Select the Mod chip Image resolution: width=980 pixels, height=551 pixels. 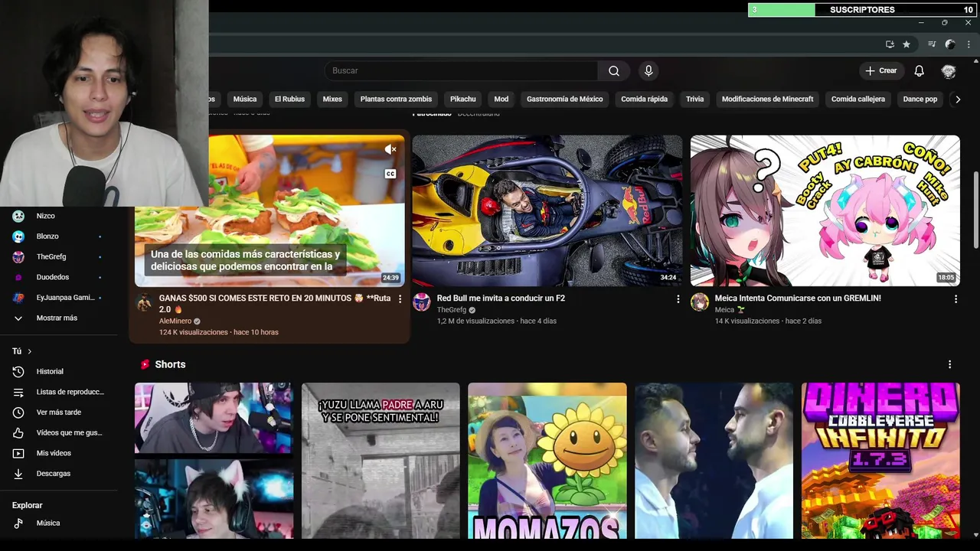(501, 99)
